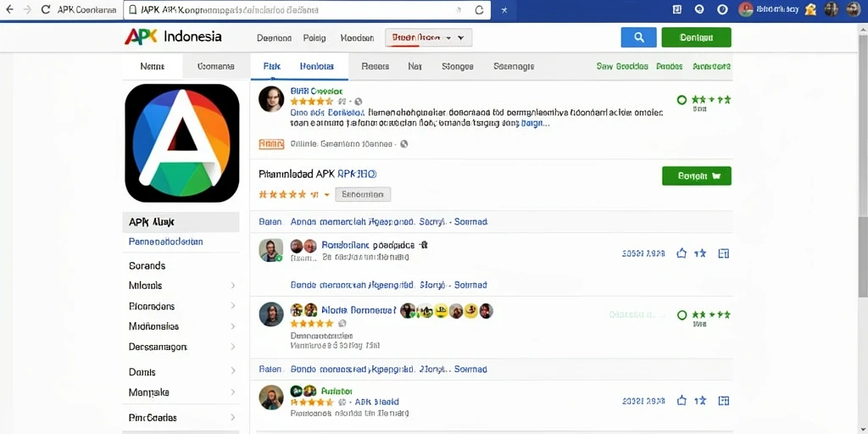Image resolution: width=868 pixels, height=434 pixels.
Task: Click the address bar URL field
Action: pos(307,10)
